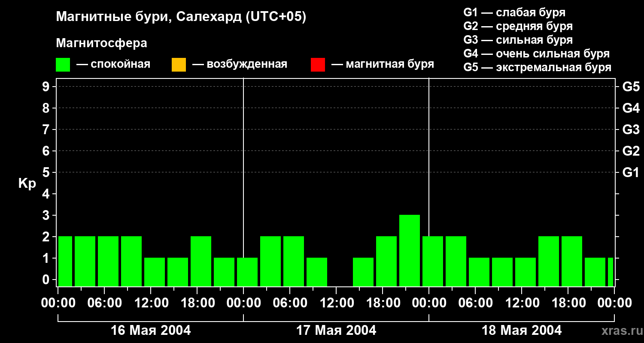Viewport: 644px width, 343px height.
Task: Click the G1 right-axis scale label
Action: [631, 172]
